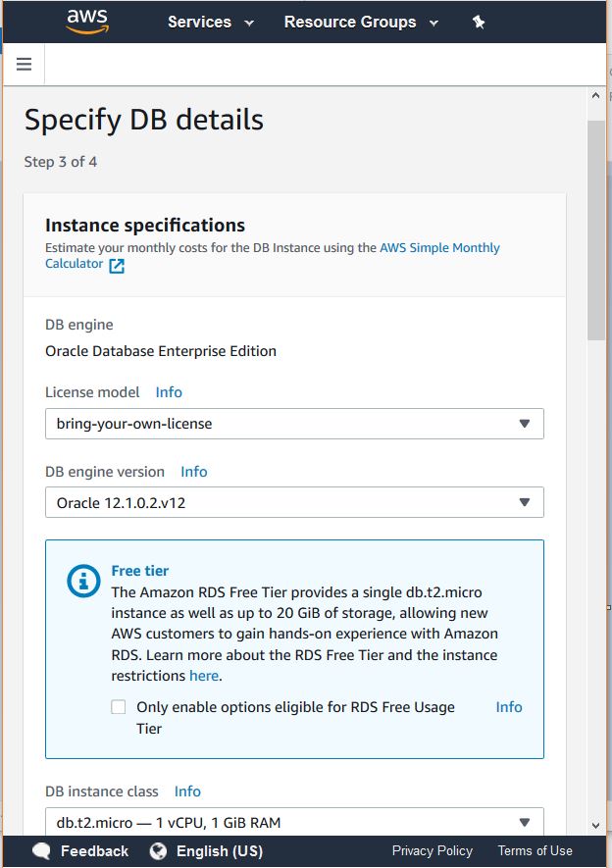Click the Free tier info circle icon
612x868 pixels.
83,581
